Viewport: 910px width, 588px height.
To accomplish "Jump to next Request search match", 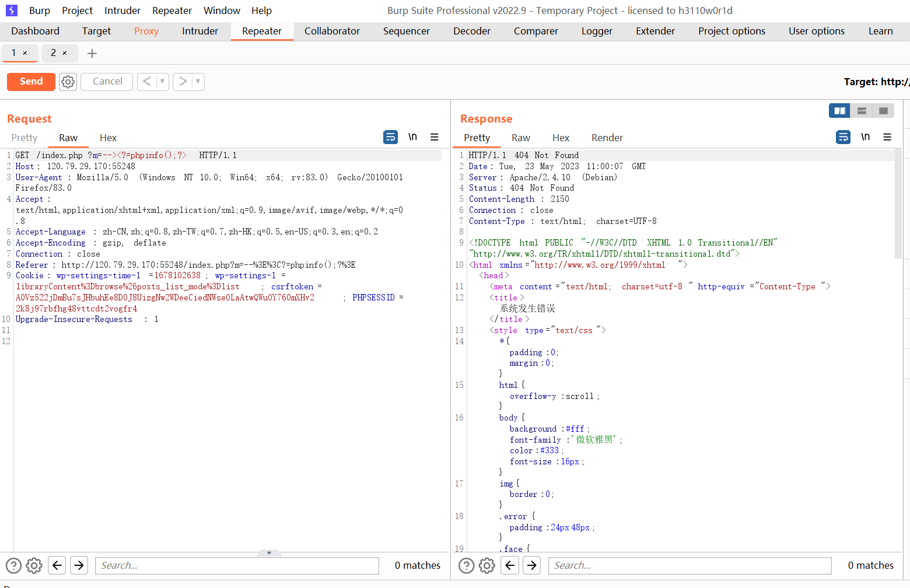I will [79, 565].
